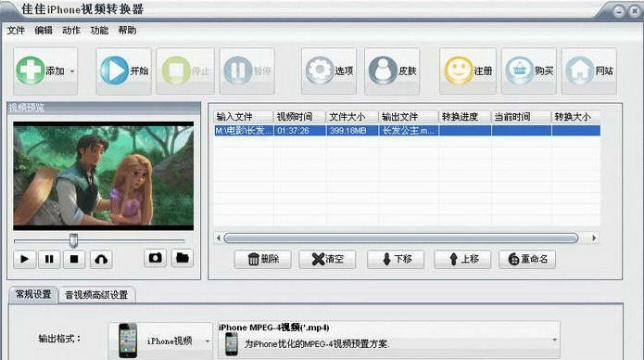Viewport: 644px width, 360px height.
Task: Click the green Add (添加) plus icon
Action: tap(30, 71)
